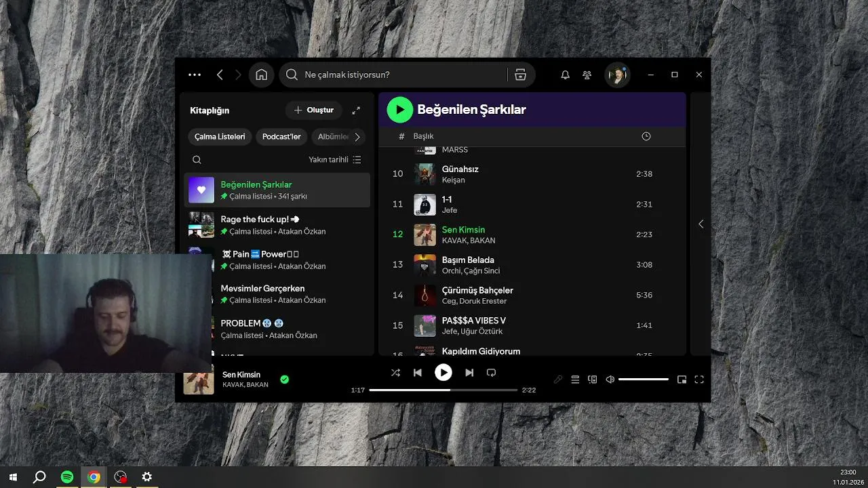Select the track Sen Kimsin in list
This screenshot has width=868, height=488.
pyautogui.click(x=464, y=230)
